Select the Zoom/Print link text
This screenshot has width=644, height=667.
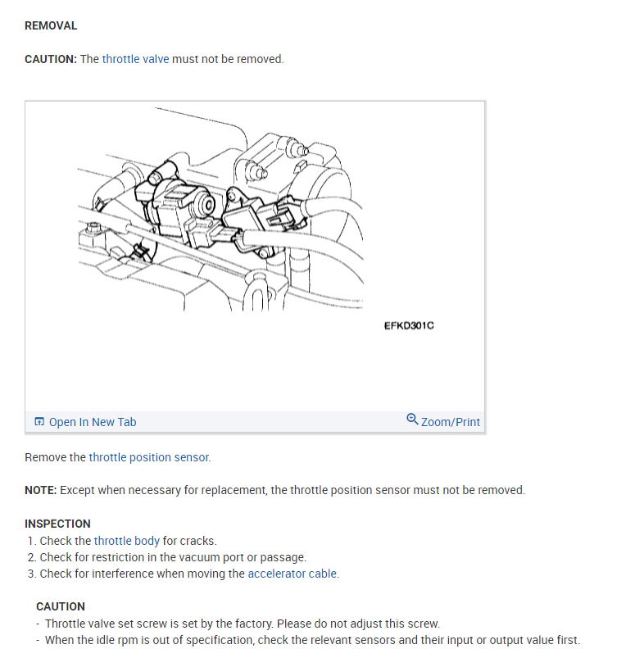tap(451, 422)
